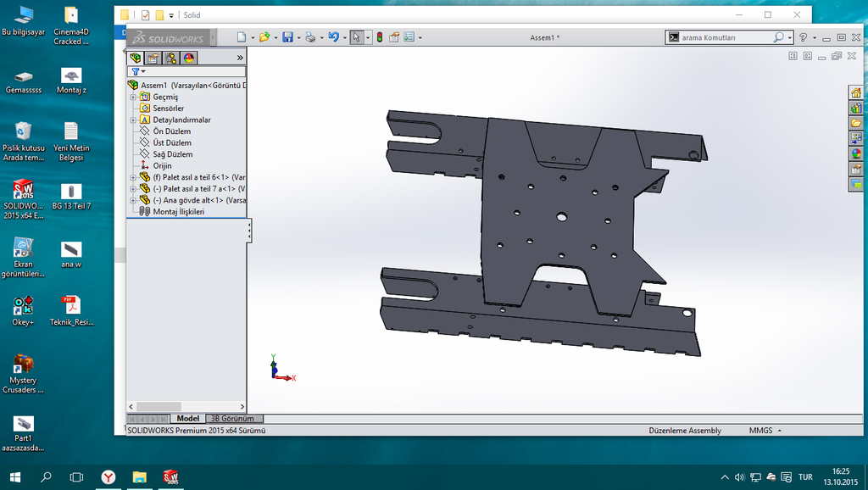Select Ön Düzlem in feature tree
The width and height of the screenshot is (868, 490).
point(171,131)
